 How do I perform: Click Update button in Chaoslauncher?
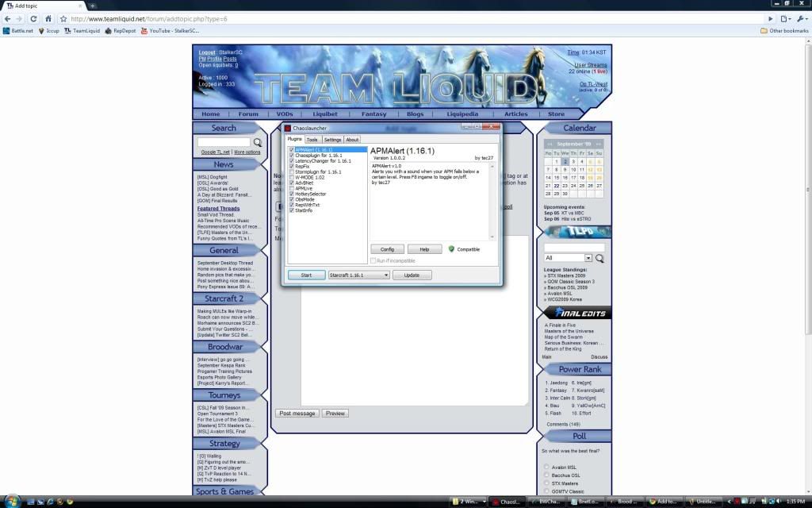tap(412, 275)
